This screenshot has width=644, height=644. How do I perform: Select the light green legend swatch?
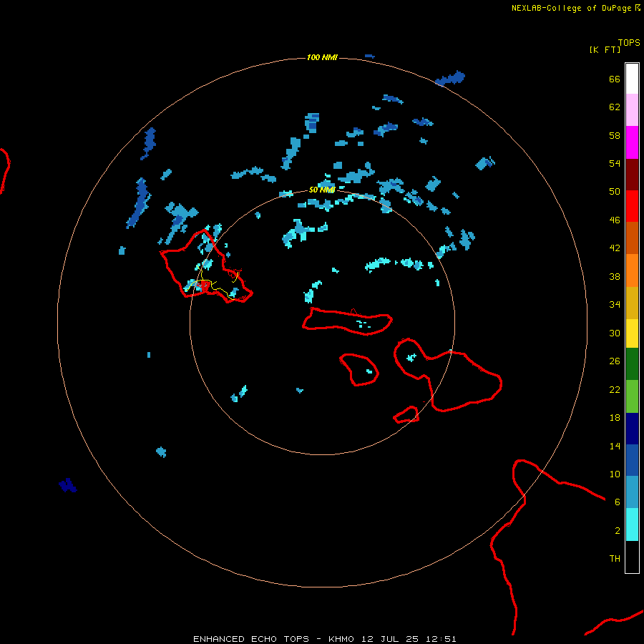click(632, 396)
